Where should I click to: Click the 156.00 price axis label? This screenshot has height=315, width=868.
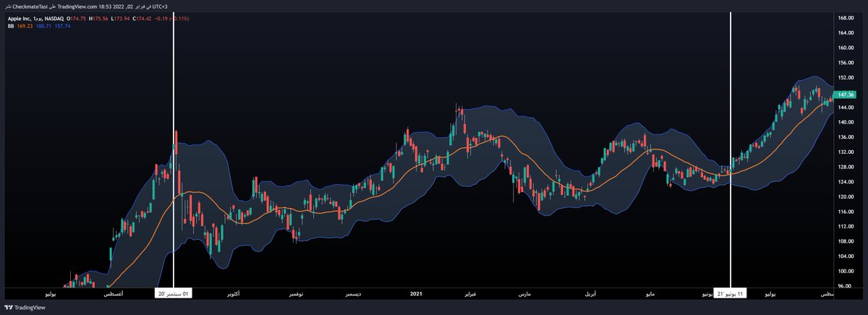click(x=847, y=63)
